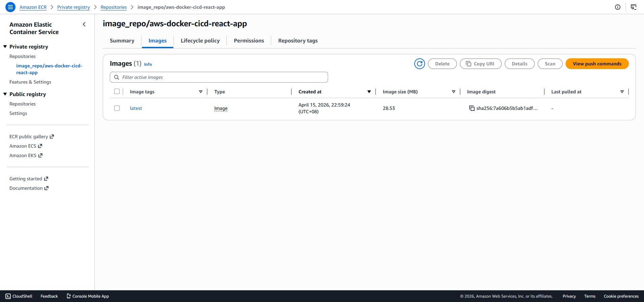Sort by the Created at column arrow

pos(369,92)
